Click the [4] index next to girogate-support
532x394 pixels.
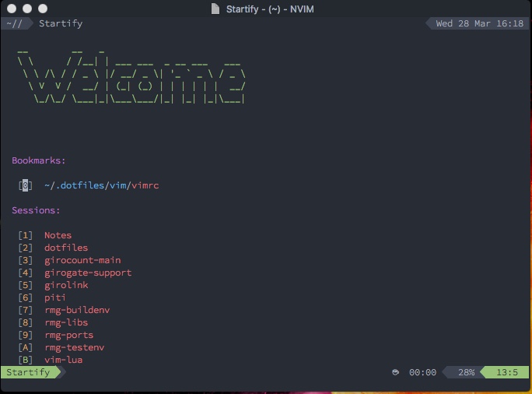tap(26, 273)
